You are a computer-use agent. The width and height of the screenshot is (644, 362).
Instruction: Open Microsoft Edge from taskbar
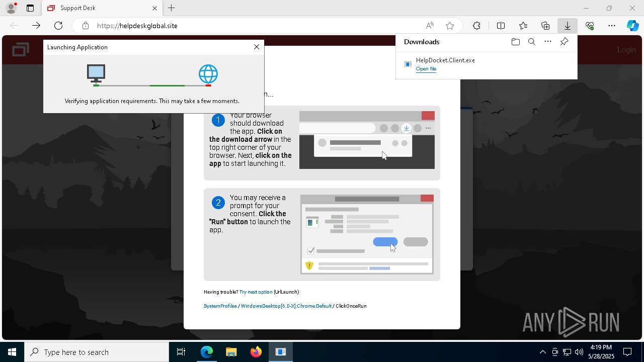pos(207,352)
